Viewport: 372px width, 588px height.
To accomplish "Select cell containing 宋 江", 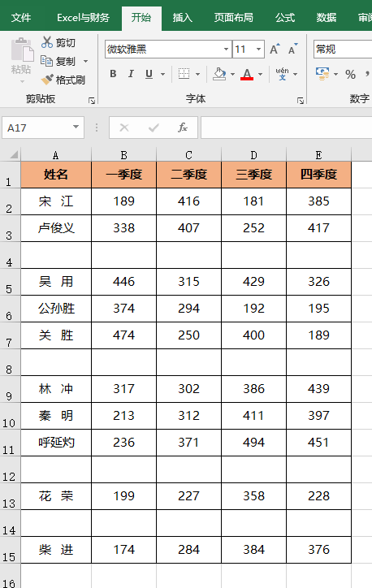I will [56, 201].
